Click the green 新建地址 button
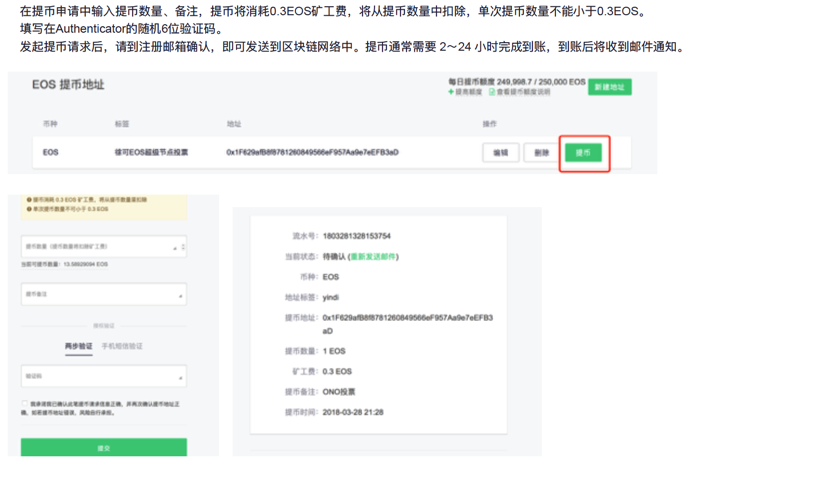The height and width of the screenshot is (497, 822). point(610,87)
